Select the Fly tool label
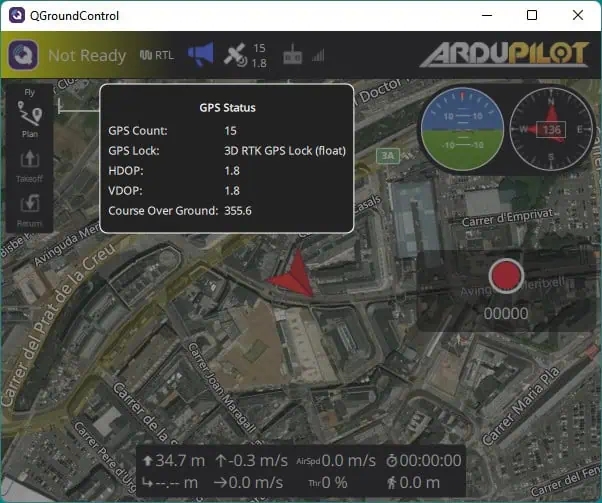Screen dimensions: 602x503 (x=30, y=92)
